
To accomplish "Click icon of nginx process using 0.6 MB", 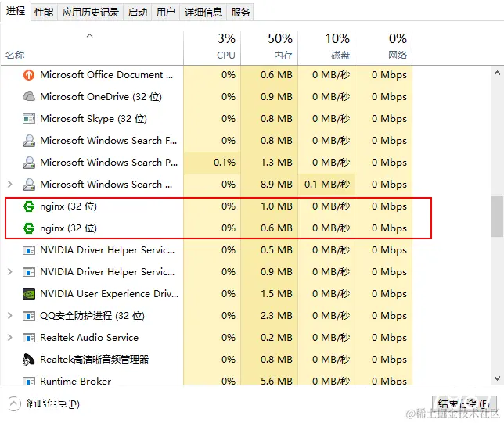I will [x=29, y=228].
